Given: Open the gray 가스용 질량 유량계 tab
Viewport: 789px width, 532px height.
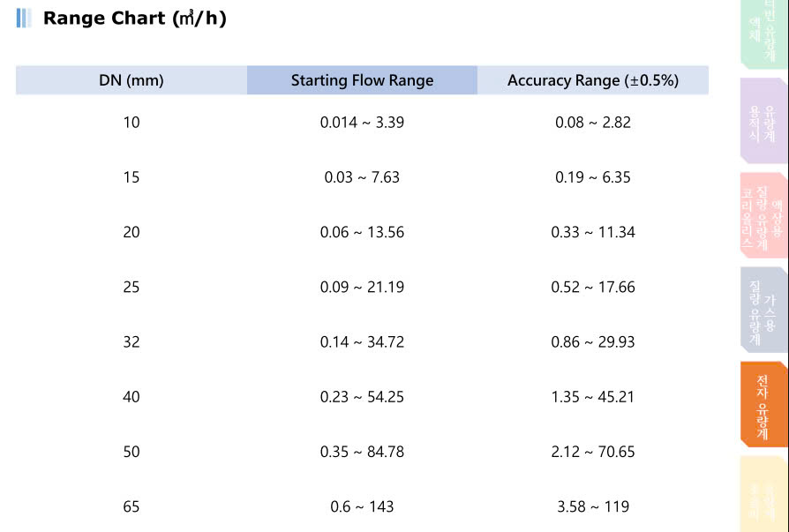Looking at the screenshot, I should (x=764, y=310).
